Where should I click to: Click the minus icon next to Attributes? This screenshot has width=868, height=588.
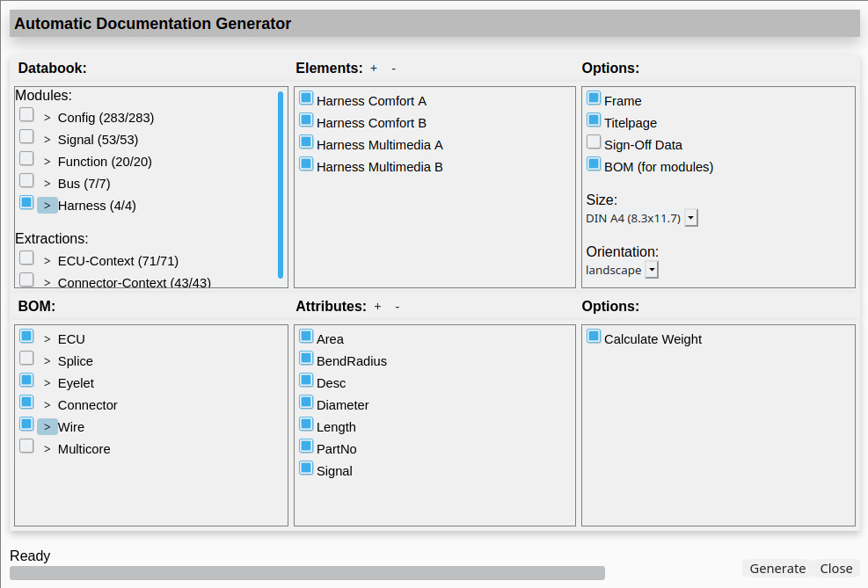tap(398, 307)
